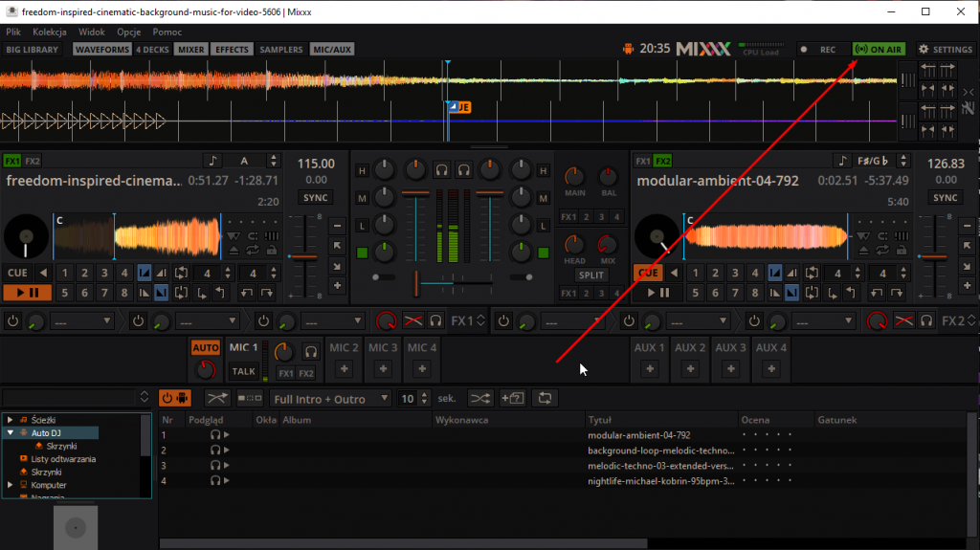
Task: Enable first effect in FX1 unit
Action: (x=12, y=321)
